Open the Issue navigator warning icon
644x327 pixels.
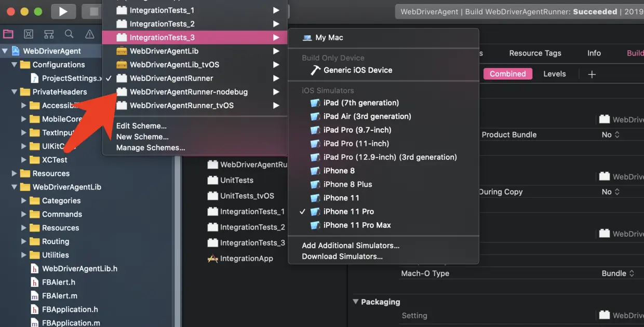[89, 34]
